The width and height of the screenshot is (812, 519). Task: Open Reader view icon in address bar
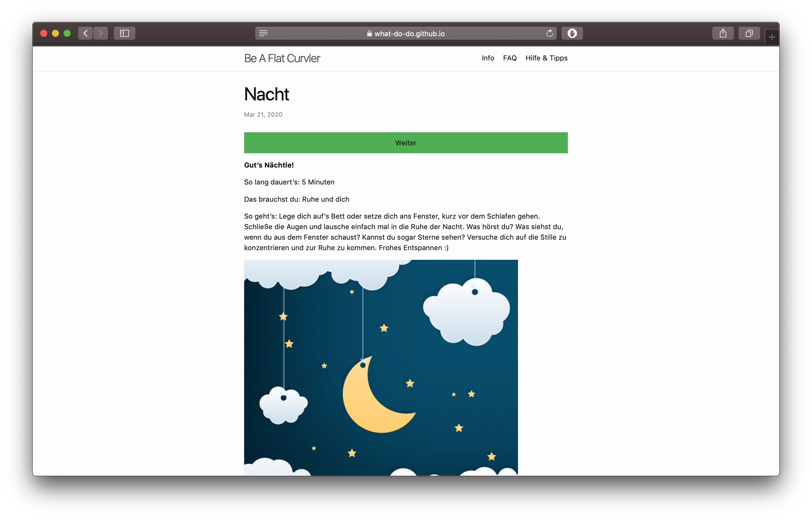pyautogui.click(x=263, y=33)
